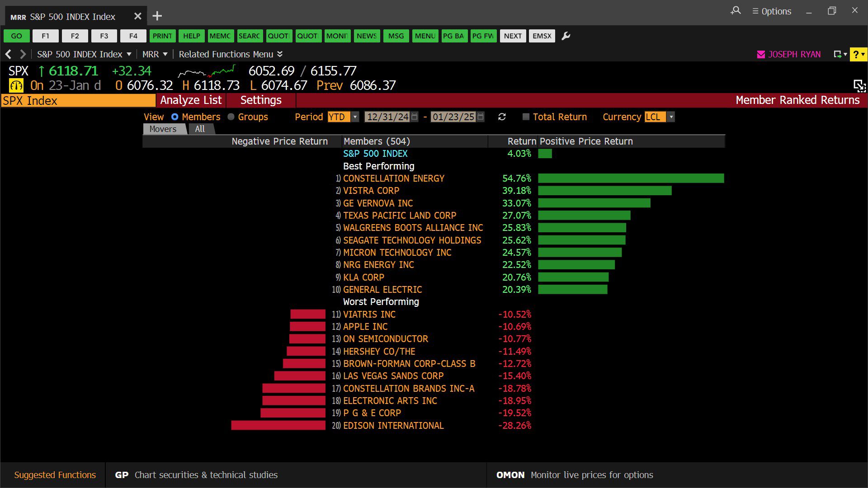Open calendar picker for end date 01/23/25

pyautogui.click(x=481, y=117)
